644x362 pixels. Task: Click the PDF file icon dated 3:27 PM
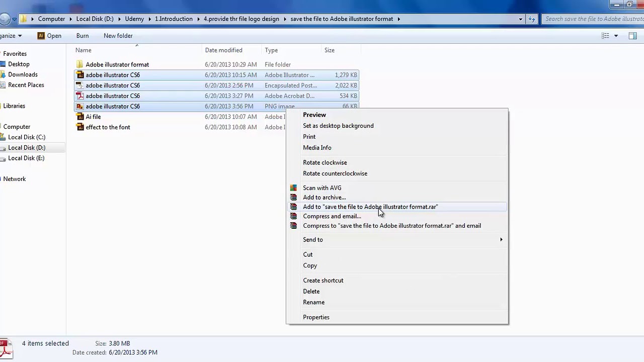(79, 96)
